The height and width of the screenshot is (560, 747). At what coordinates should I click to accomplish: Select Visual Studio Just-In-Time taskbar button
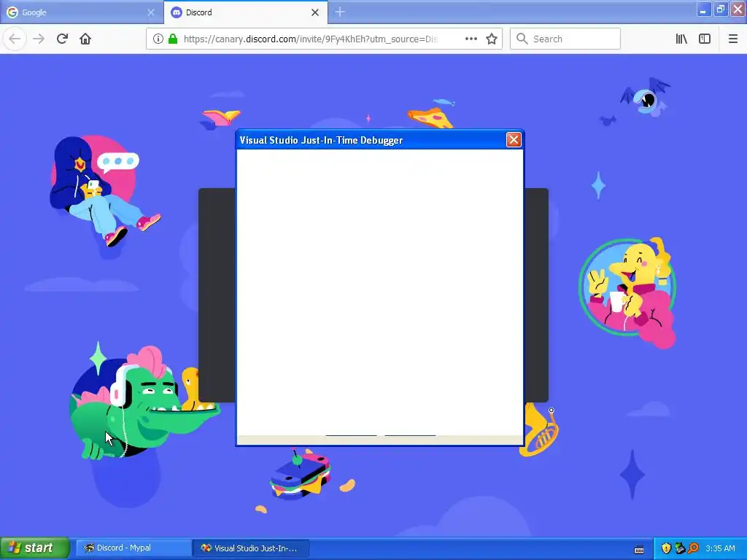click(251, 548)
